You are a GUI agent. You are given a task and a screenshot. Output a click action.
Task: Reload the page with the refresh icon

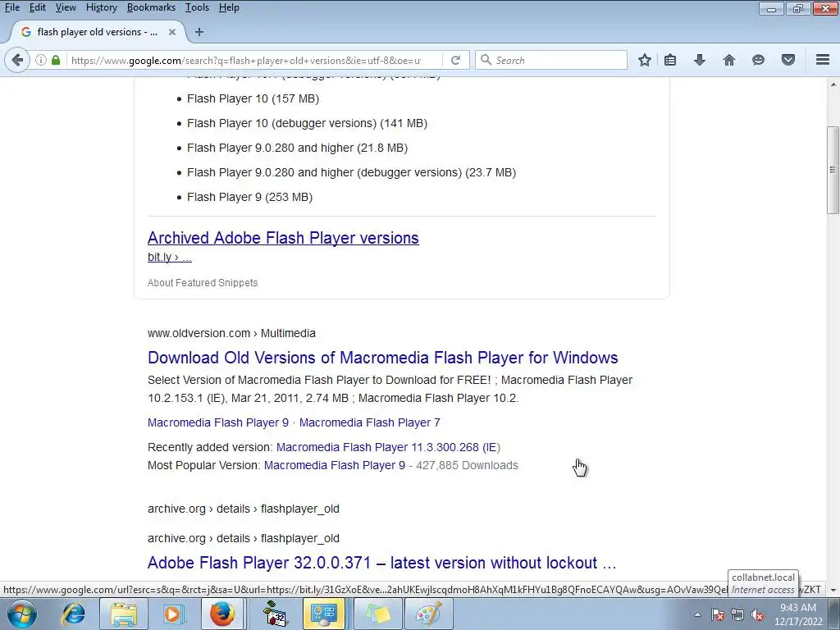click(x=455, y=60)
